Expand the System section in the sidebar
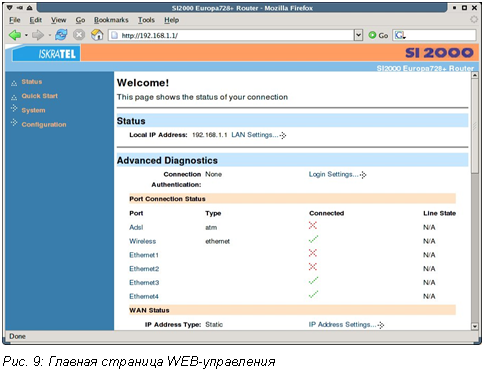 tap(33, 110)
